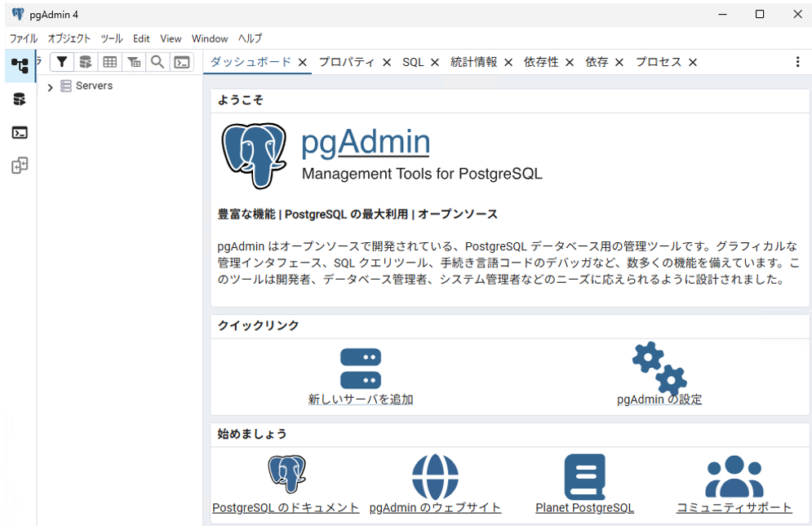This screenshot has height=526, width=812.
Task: Click the PSQL terminal toolbar icon
Action: click(x=182, y=62)
